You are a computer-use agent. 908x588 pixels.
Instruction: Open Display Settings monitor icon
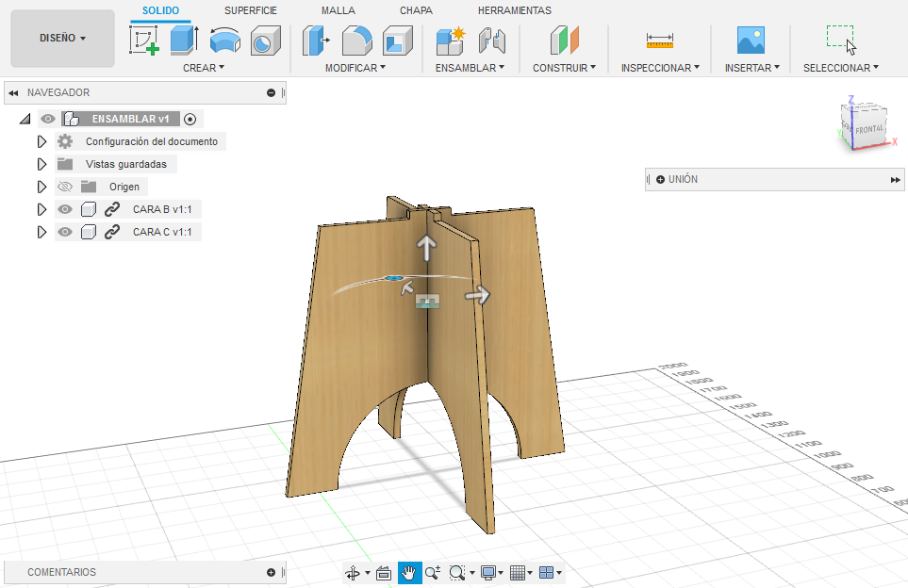coord(488,573)
